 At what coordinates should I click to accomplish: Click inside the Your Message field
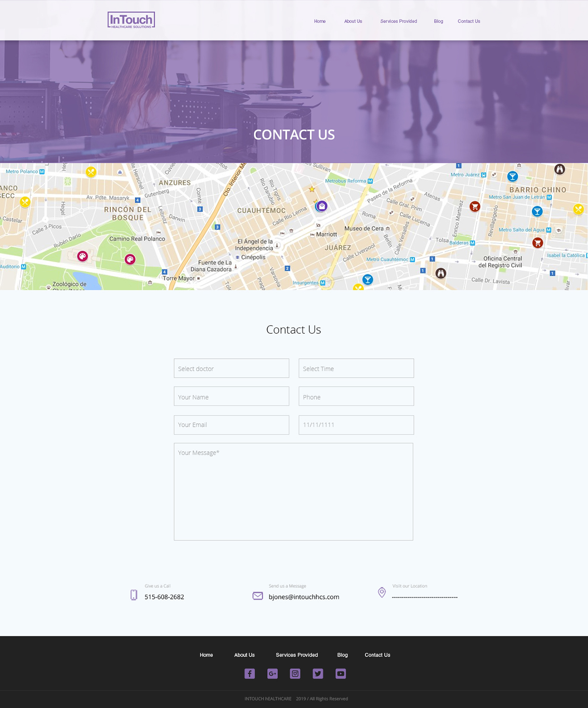[294, 491]
